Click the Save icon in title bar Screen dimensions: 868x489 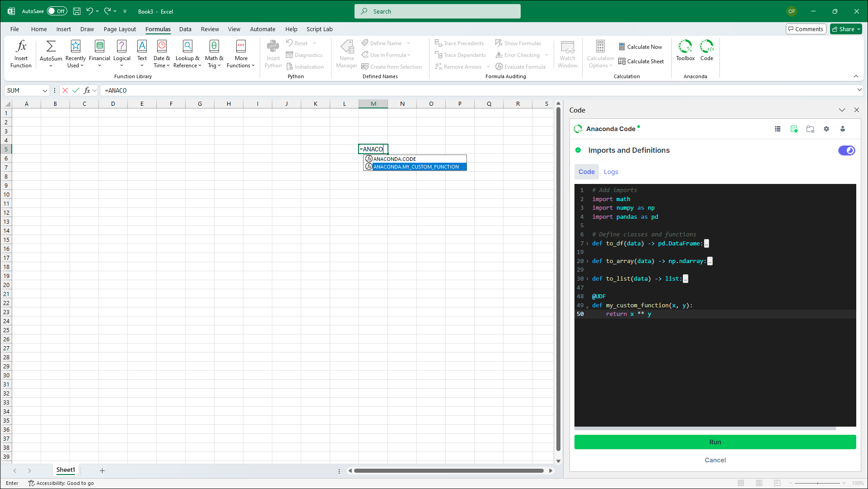(x=77, y=11)
